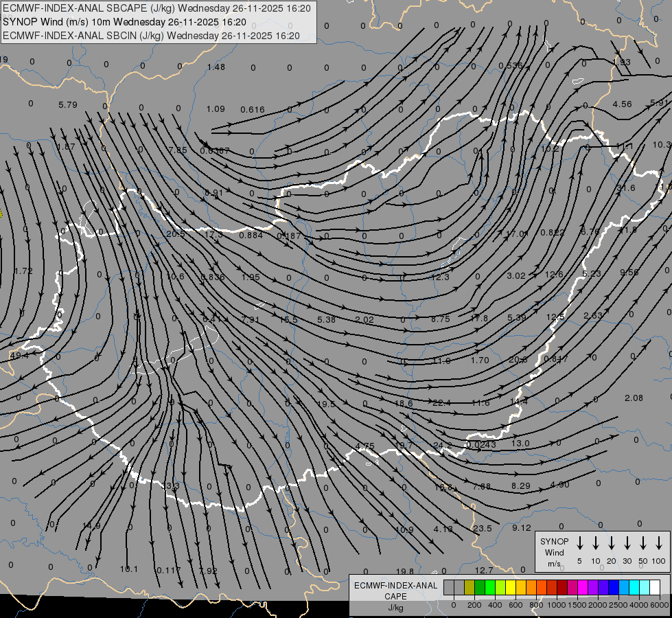Viewport: 672px width, 618px height.
Task: Click the SYNOP Wind 10m title line
Action: pyautogui.click(x=124, y=22)
